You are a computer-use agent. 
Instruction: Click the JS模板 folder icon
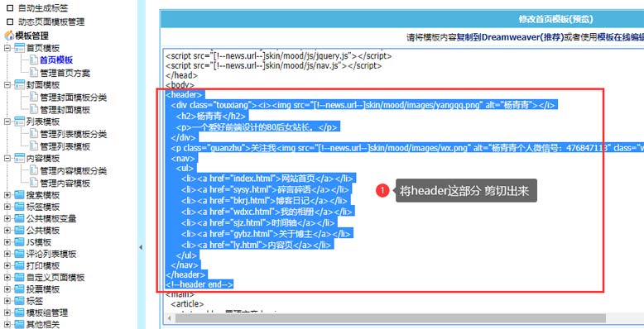tap(20, 242)
